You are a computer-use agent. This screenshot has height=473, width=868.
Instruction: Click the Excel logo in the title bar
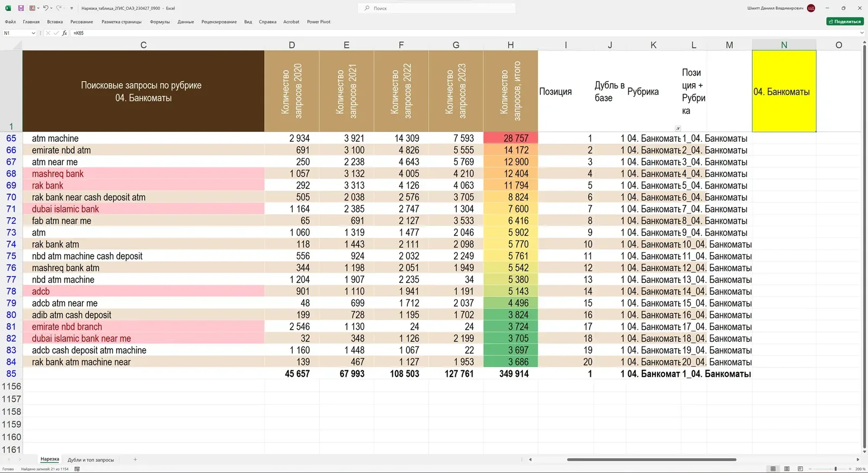8,8
